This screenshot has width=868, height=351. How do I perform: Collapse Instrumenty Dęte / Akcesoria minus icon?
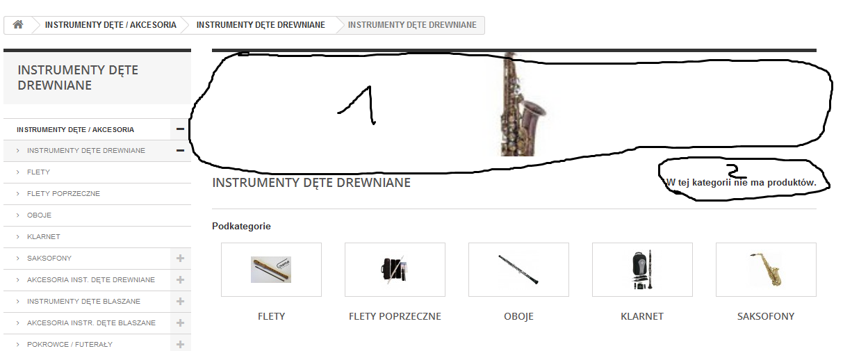(180, 129)
